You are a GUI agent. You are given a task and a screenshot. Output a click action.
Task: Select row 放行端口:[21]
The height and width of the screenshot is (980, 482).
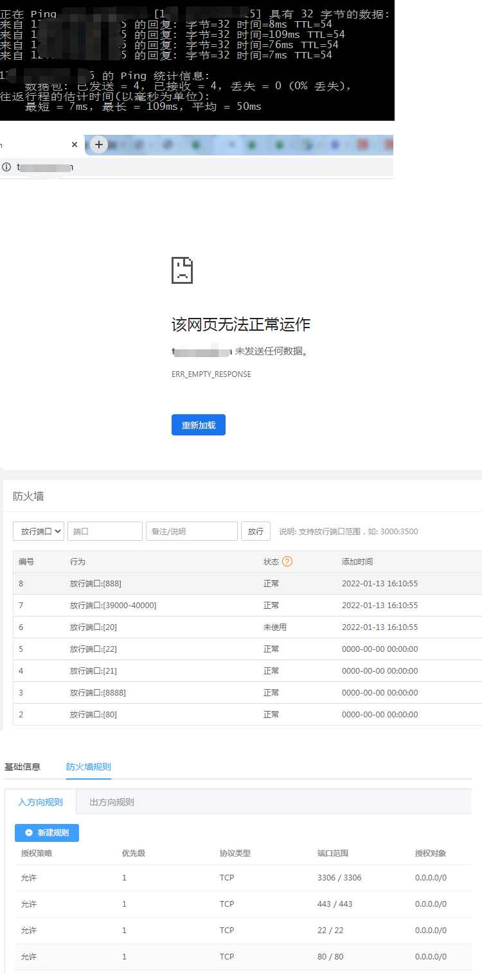click(x=247, y=671)
